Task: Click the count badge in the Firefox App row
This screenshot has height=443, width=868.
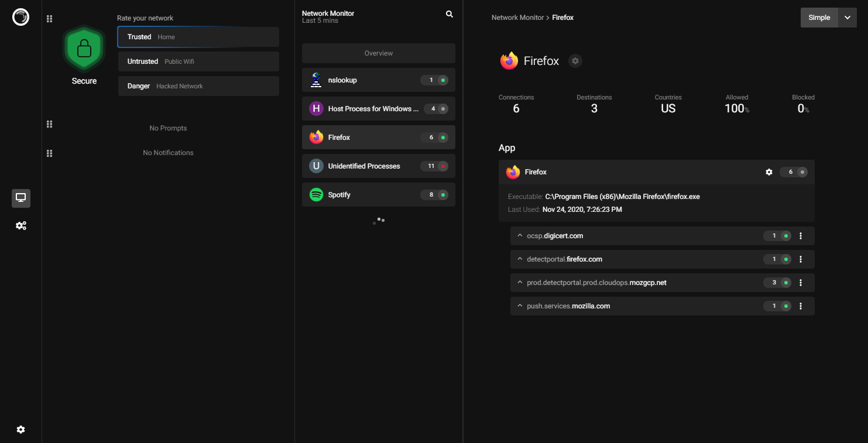Action: tap(794, 172)
